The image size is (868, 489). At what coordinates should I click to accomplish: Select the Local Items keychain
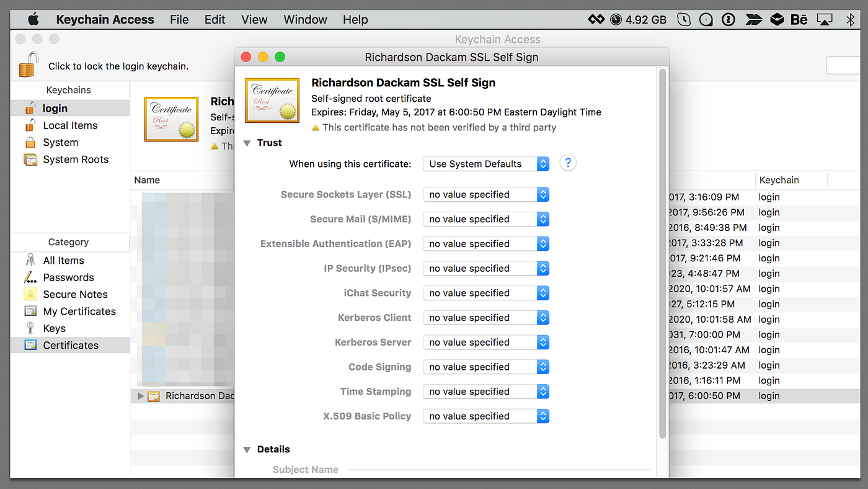click(x=70, y=125)
